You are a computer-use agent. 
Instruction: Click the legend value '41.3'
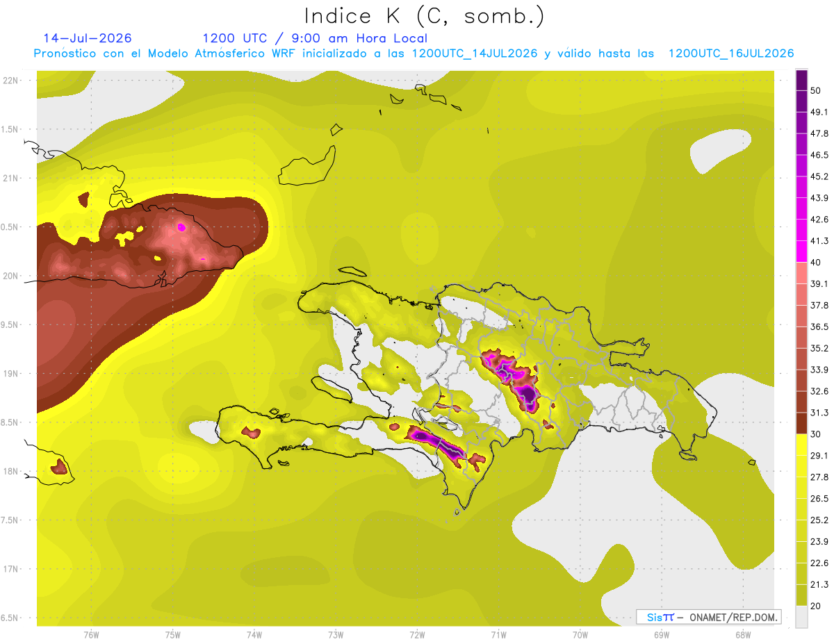tap(819, 241)
